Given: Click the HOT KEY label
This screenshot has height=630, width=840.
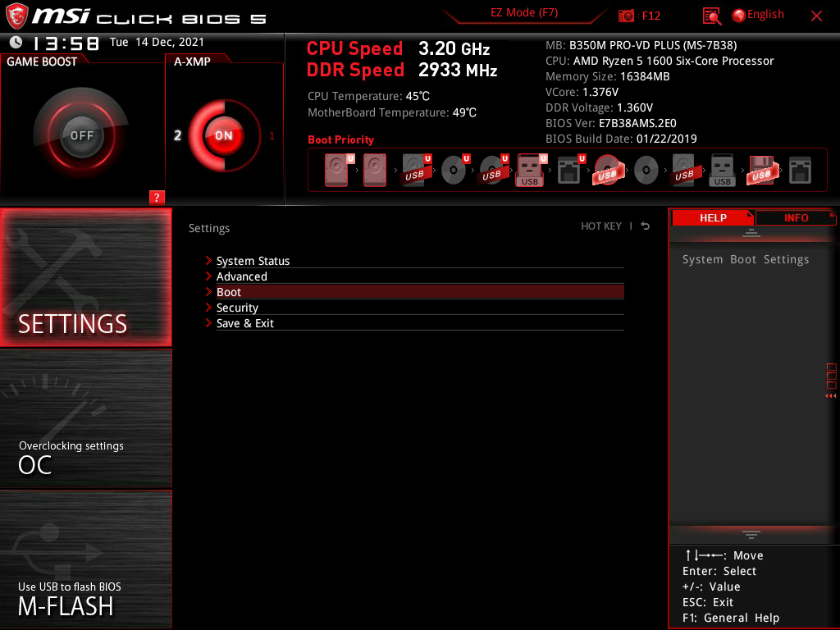Looking at the screenshot, I should point(601,226).
